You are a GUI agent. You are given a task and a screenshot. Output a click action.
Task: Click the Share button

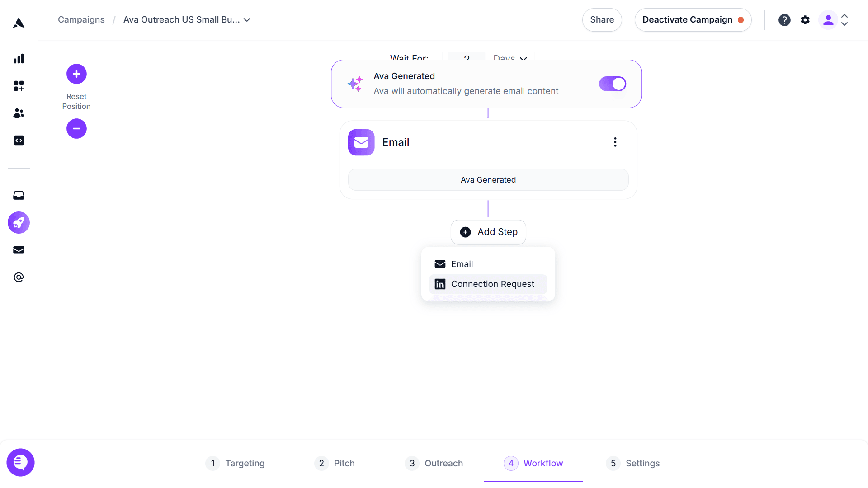[x=602, y=20]
